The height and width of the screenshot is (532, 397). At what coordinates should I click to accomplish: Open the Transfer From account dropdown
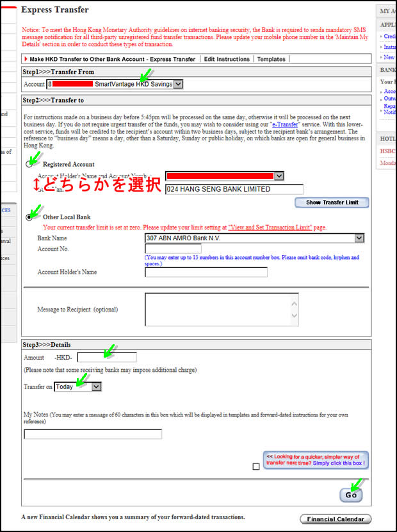115,84
